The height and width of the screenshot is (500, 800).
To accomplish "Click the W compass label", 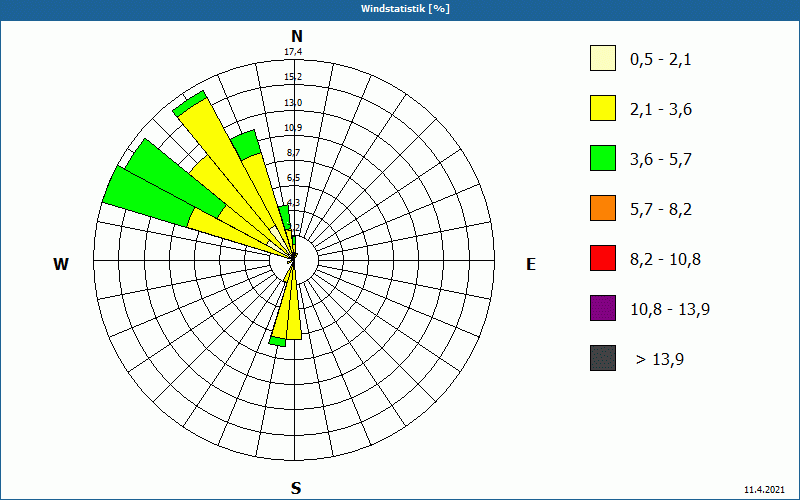I will pyautogui.click(x=61, y=264).
